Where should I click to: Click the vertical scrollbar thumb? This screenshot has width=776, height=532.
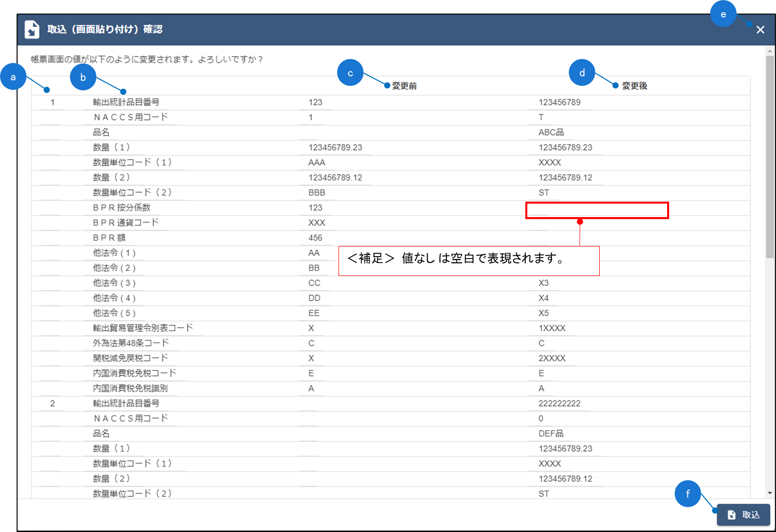click(770, 155)
